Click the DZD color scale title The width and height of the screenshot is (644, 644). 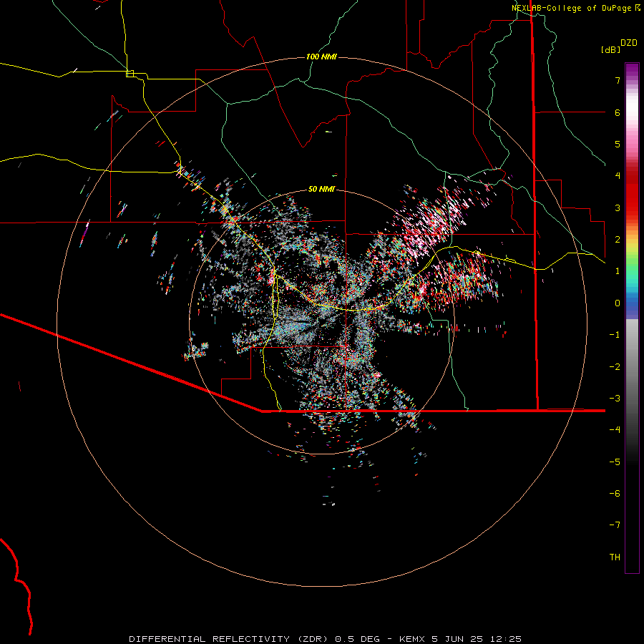pos(629,43)
